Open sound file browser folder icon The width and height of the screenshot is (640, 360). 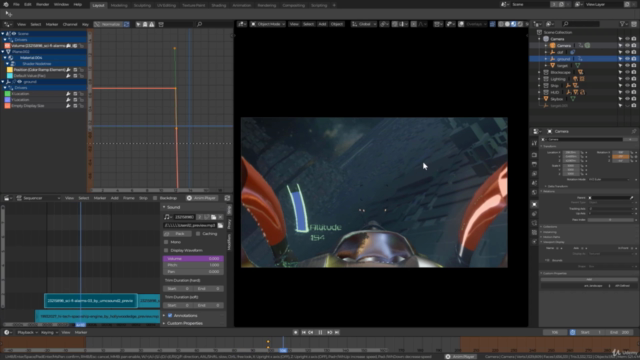tap(220, 225)
